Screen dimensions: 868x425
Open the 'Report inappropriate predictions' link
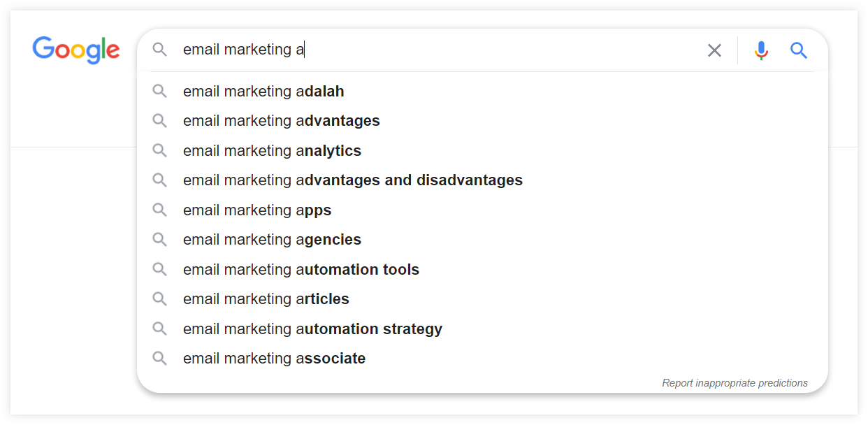[x=735, y=383]
